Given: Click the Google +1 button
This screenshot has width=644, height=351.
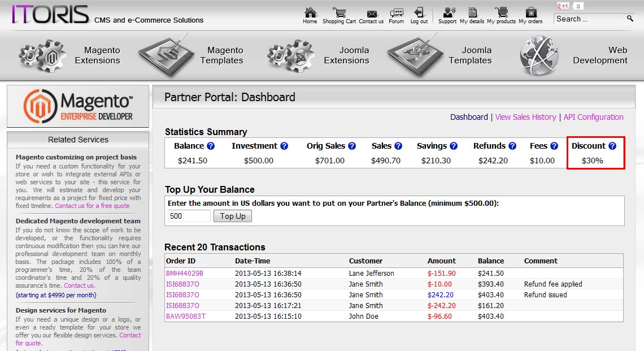Looking at the screenshot, I should [562, 6].
